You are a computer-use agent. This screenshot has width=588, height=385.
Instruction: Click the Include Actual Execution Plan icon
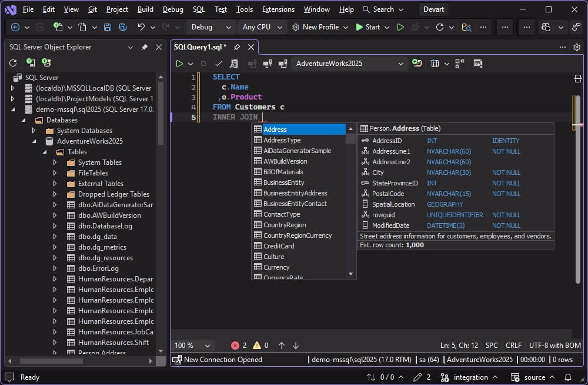click(x=460, y=64)
